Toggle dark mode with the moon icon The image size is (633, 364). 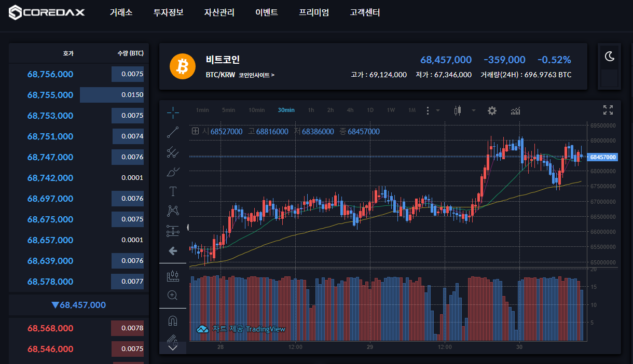(x=610, y=57)
